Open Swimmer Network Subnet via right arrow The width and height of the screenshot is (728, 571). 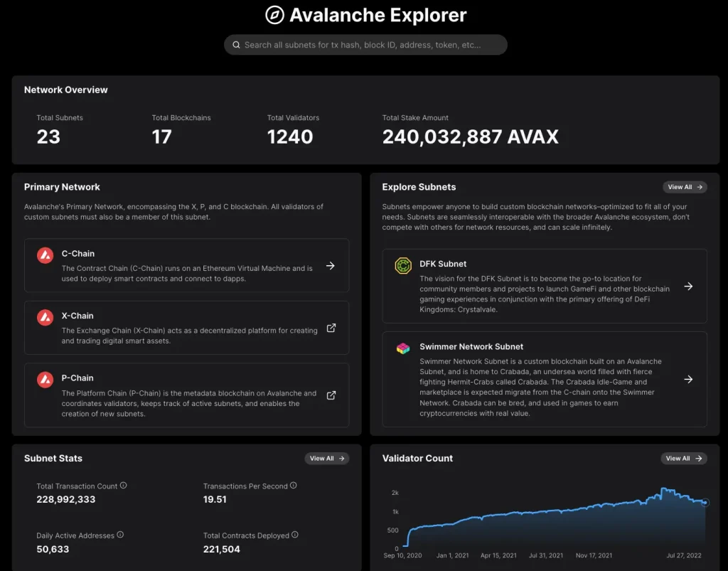688,380
